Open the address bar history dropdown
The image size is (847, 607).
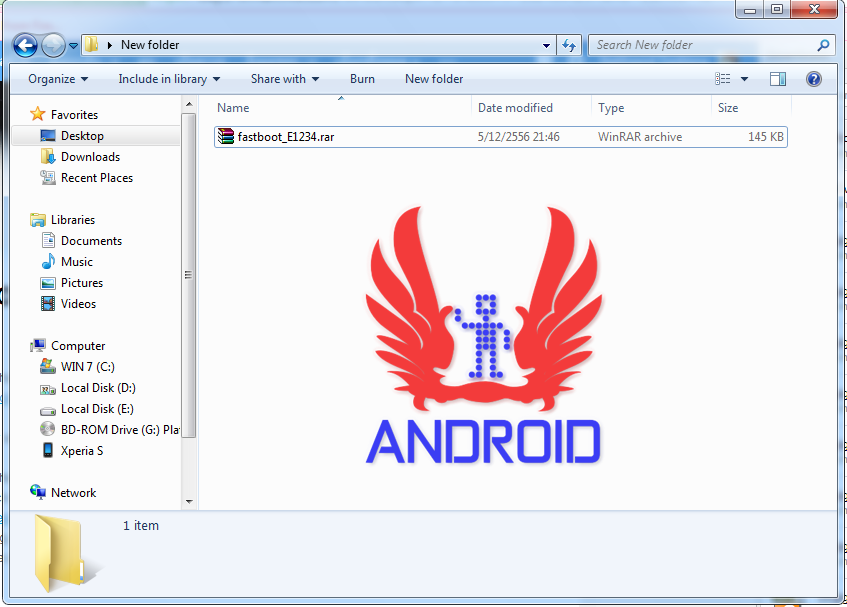click(x=546, y=45)
